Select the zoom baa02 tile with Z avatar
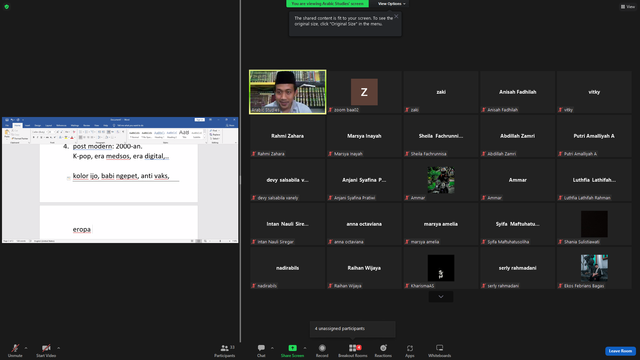The width and height of the screenshot is (640, 360). pyautogui.click(x=364, y=92)
